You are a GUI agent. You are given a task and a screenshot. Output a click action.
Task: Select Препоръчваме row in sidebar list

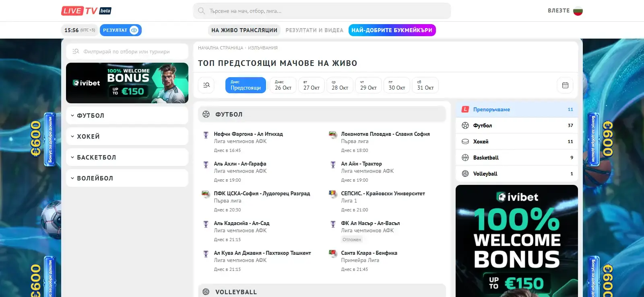point(517,109)
